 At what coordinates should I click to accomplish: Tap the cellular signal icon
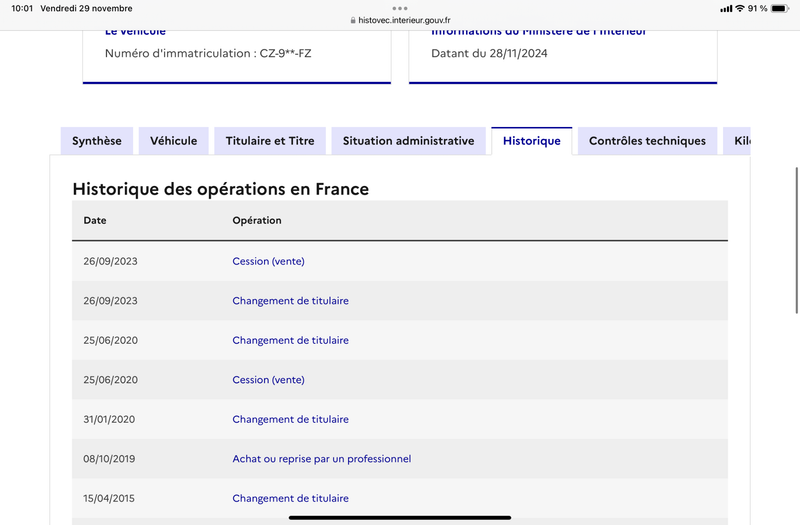(x=726, y=9)
